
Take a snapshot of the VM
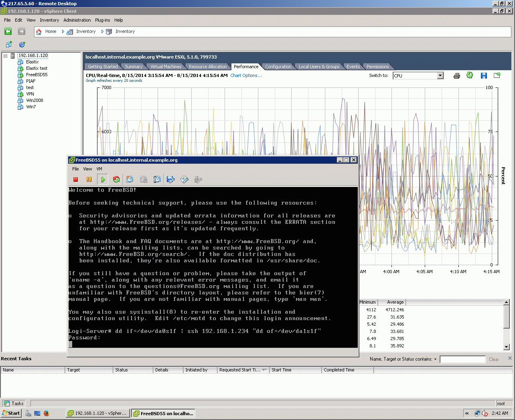[130, 179]
